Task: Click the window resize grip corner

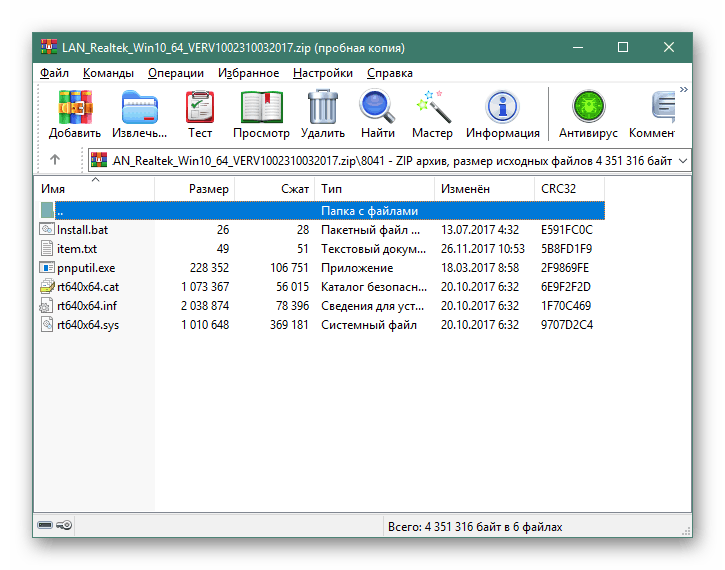Action: click(x=686, y=532)
